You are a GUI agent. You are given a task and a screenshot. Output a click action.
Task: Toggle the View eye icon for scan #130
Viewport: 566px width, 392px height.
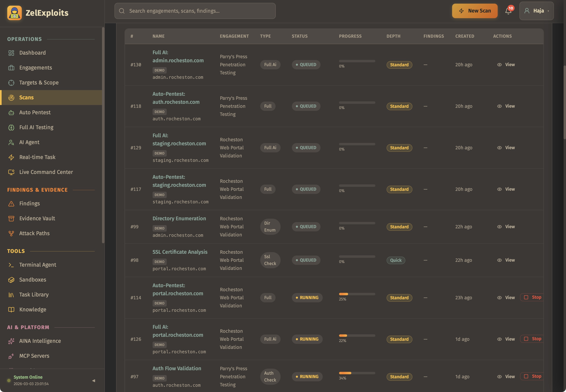[x=500, y=65]
